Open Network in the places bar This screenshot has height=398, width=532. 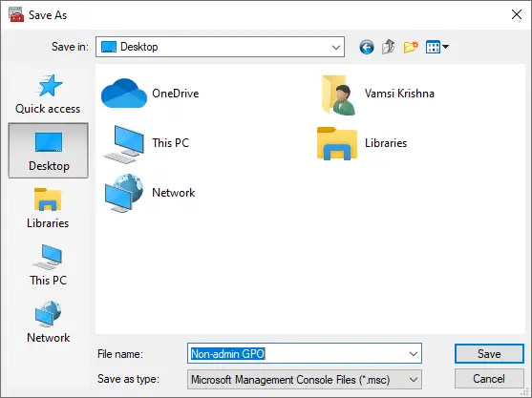tap(48, 322)
